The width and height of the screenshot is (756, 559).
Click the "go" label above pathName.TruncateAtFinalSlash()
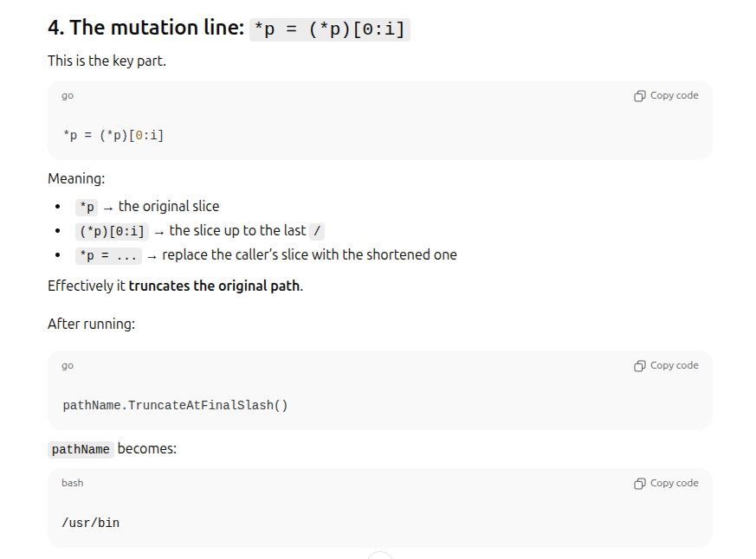(68, 366)
